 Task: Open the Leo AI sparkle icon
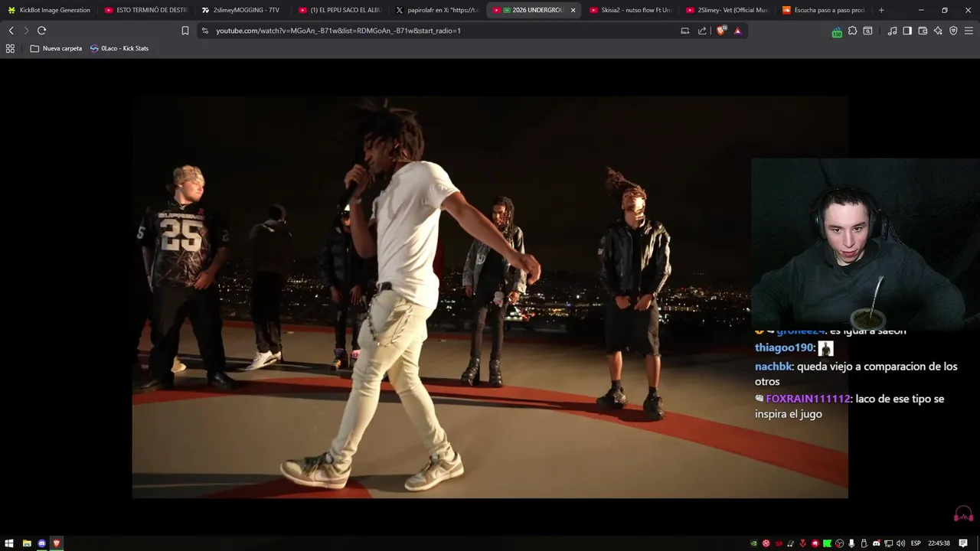[938, 31]
